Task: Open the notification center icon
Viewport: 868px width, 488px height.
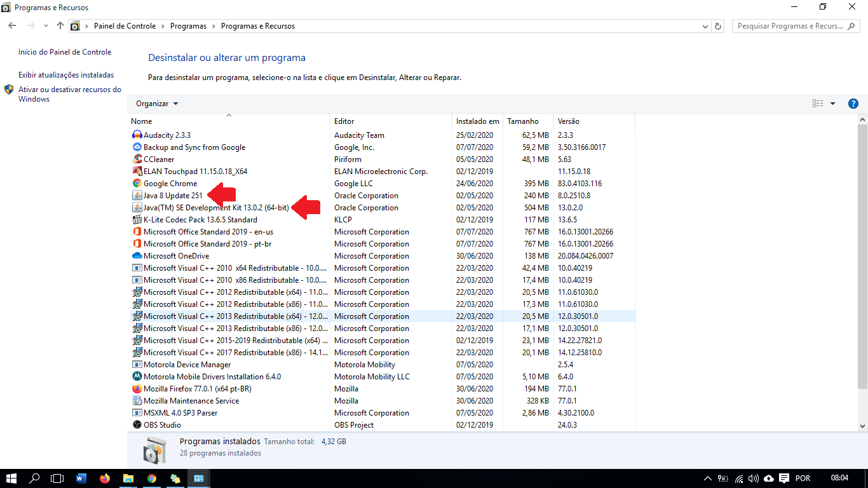Action: tap(784, 478)
